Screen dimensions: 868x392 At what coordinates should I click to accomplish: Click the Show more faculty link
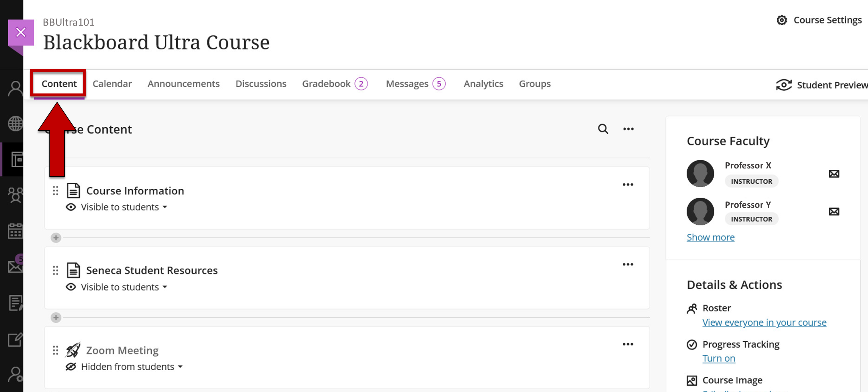(x=710, y=237)
